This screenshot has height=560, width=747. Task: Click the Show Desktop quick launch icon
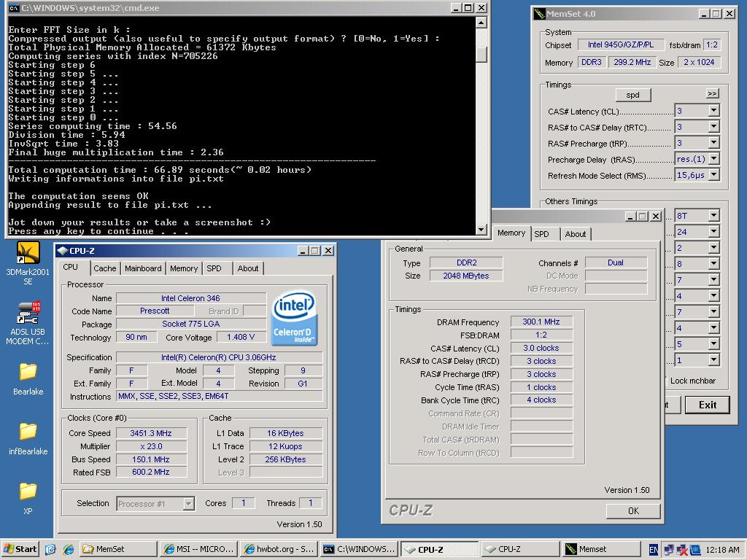coord(50,549)
